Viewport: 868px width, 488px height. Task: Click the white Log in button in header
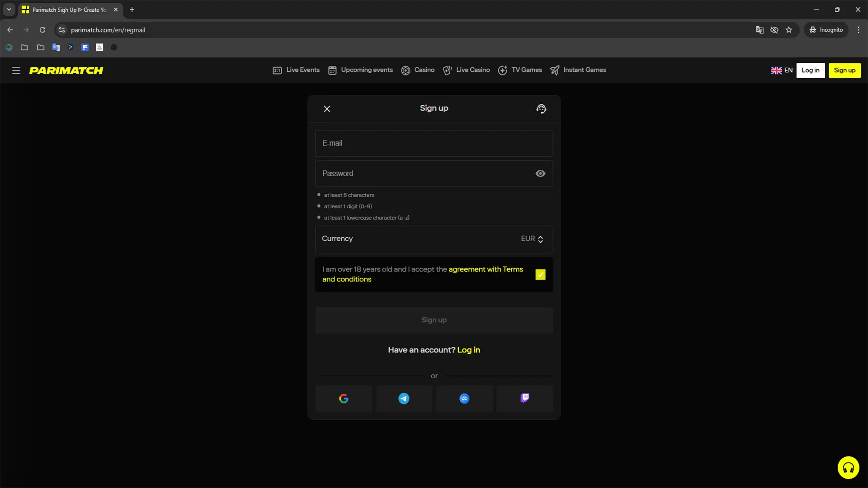coord(810,70)
